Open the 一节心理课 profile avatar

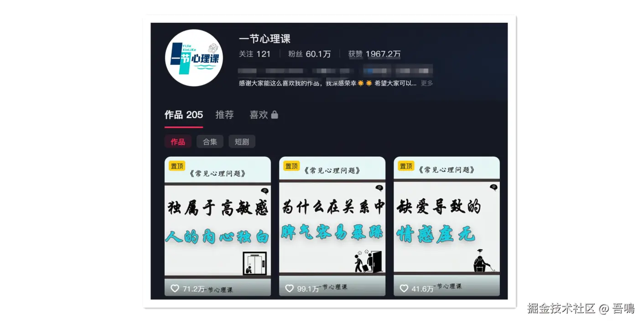click(x=194, y=58)
